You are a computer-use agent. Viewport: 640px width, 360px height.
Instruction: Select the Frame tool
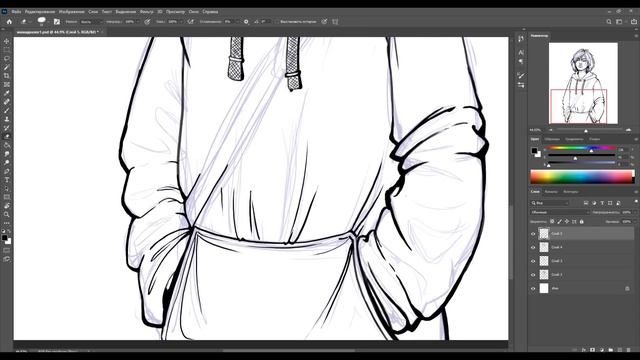point(7,84)
